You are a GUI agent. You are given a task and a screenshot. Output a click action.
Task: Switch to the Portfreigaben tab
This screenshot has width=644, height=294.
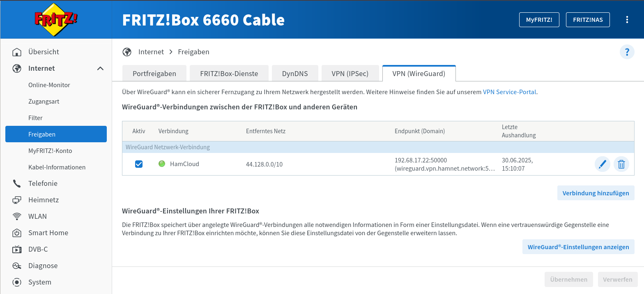click(x=154, y=74)
